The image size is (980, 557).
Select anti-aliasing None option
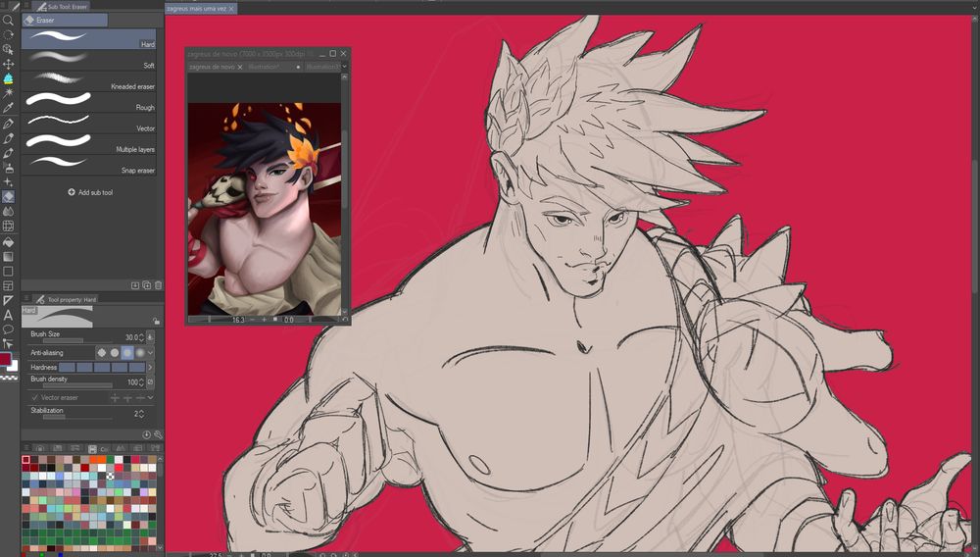(101, 353)
